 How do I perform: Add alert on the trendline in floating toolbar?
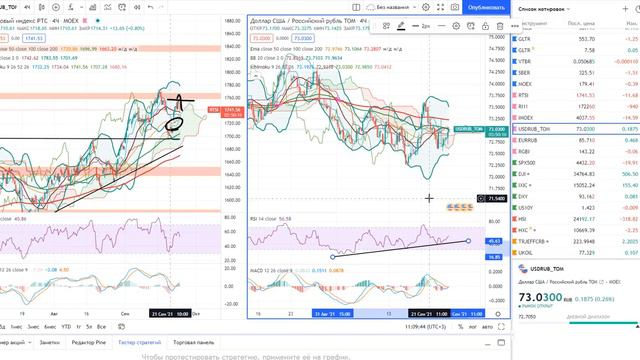(x=471, y=26)
